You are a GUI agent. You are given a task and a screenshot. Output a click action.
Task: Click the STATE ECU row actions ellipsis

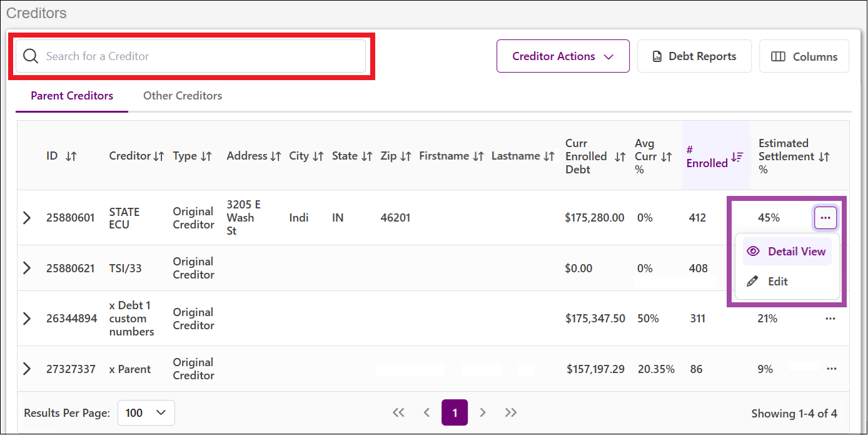(825, 218)
